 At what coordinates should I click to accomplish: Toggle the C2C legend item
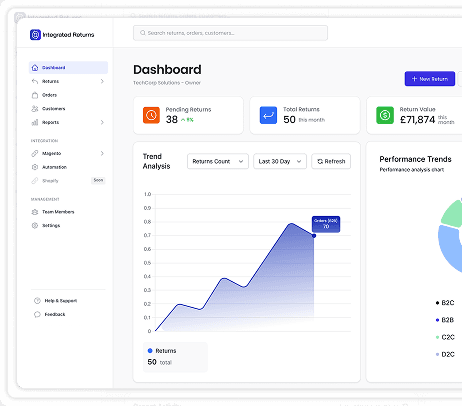click(x=445, y=337)
